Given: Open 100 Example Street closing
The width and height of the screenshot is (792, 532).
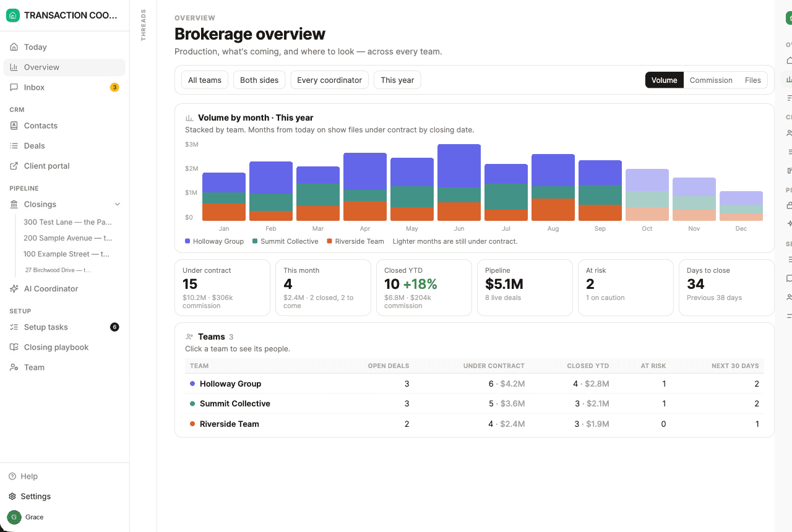Looking at the screenshot, I should pyautogui.click(x=68, y=254).
